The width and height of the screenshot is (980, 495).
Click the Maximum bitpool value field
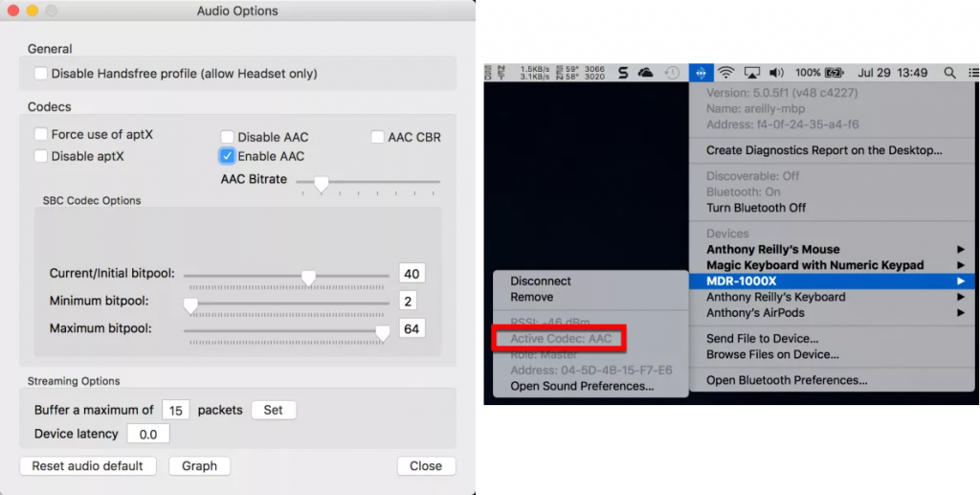[412, 328]
